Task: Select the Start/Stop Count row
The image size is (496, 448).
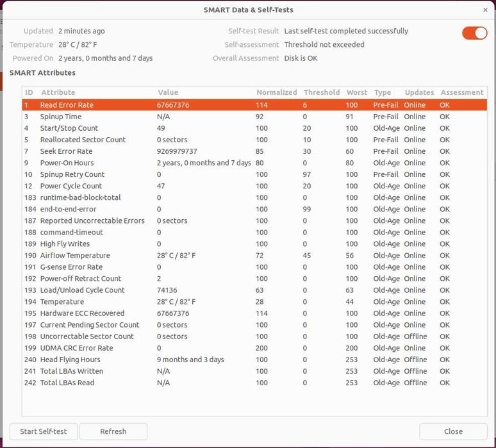Action: (x=254, y=128)
